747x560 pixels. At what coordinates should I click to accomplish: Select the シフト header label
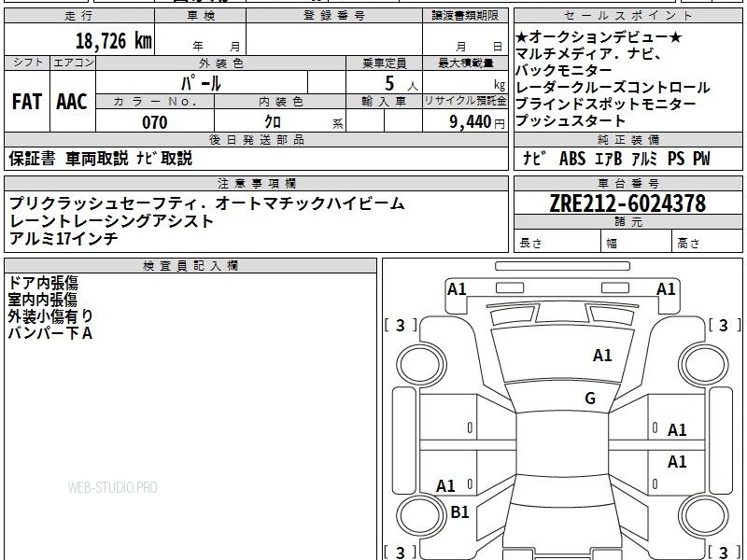coord(28,63)
